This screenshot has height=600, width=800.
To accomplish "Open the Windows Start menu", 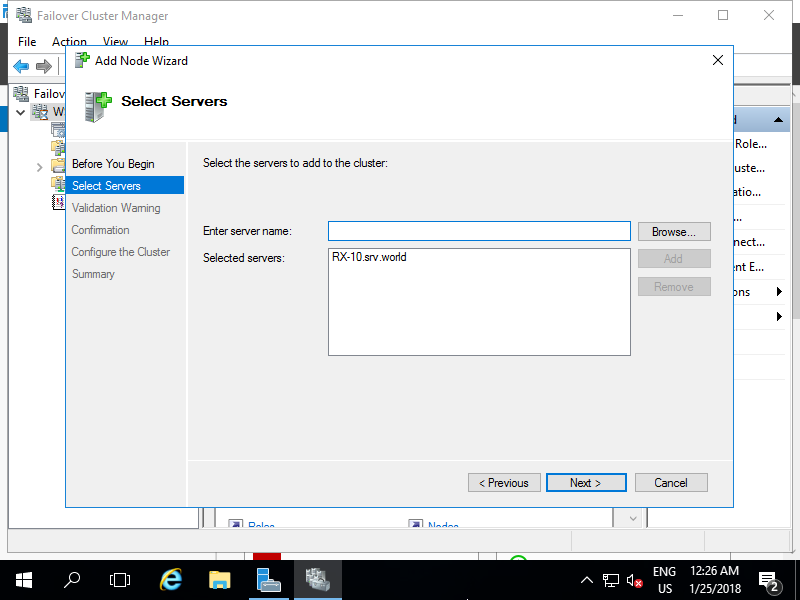I will pyautogui.click(x=24, y=580).
